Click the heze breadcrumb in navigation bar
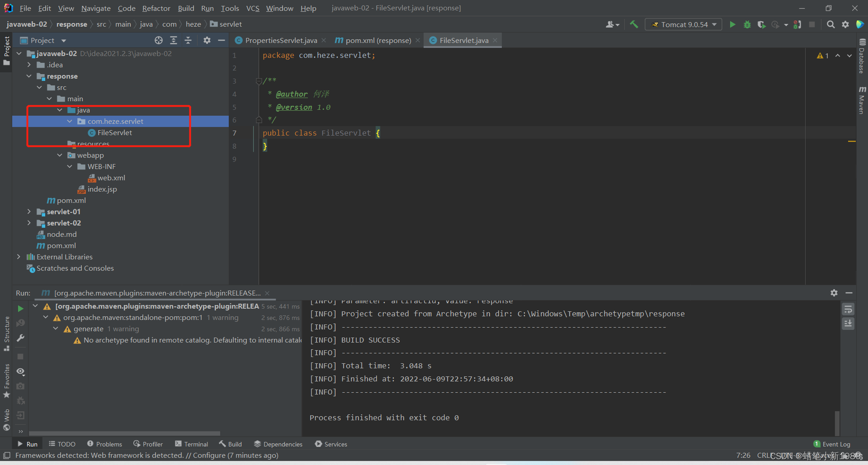The width and height of the screenshot is (868, 465). coord(193,24)
